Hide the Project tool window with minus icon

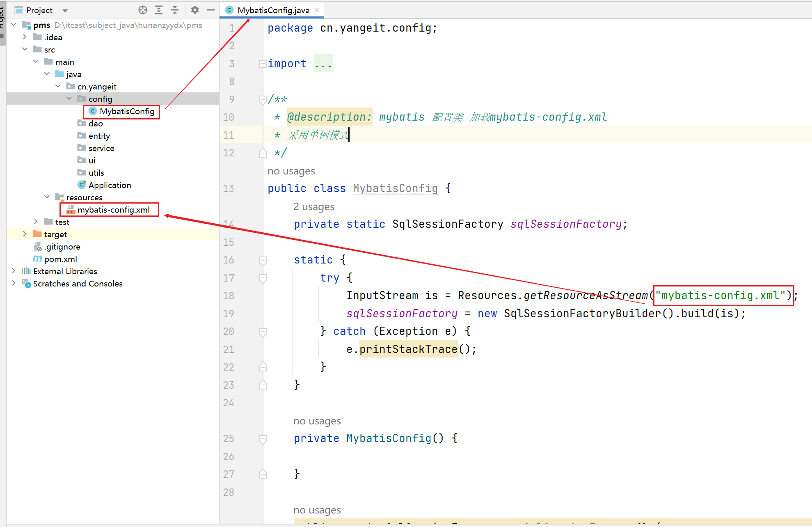tap(211, 10)
